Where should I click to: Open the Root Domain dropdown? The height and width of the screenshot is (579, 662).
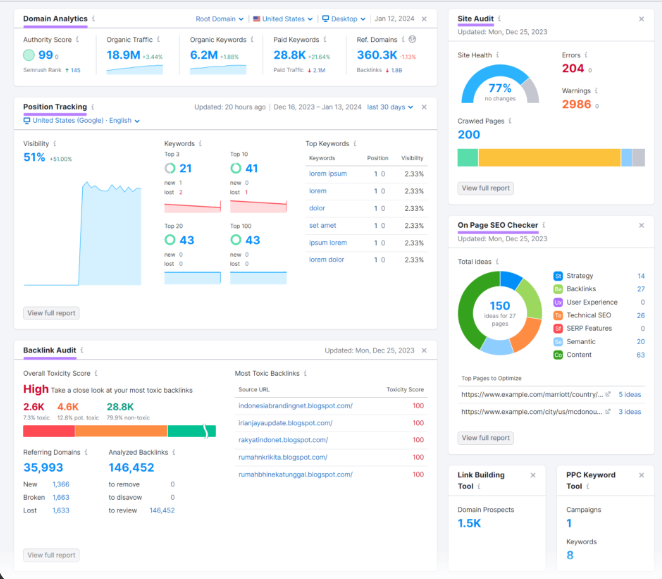220,19
